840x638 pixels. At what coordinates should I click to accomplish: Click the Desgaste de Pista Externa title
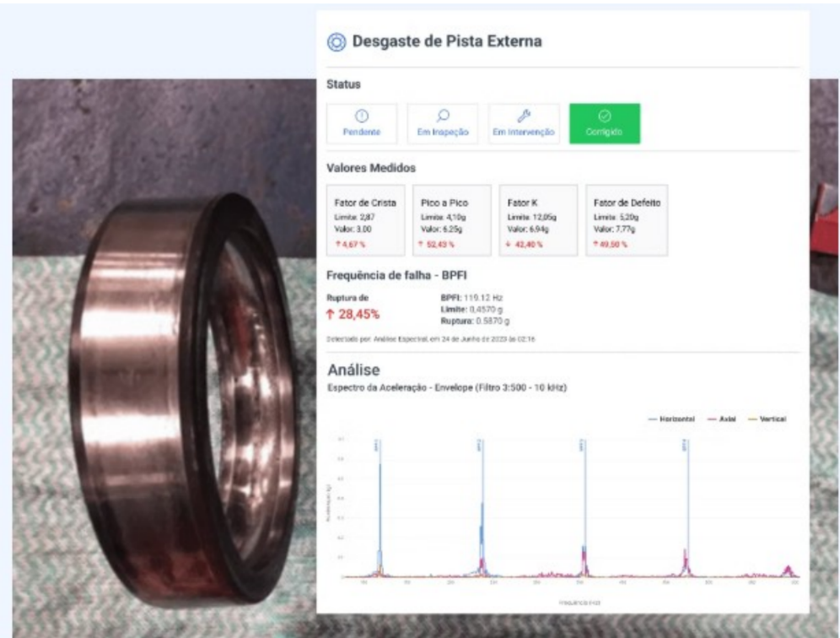tap(447, 41)
